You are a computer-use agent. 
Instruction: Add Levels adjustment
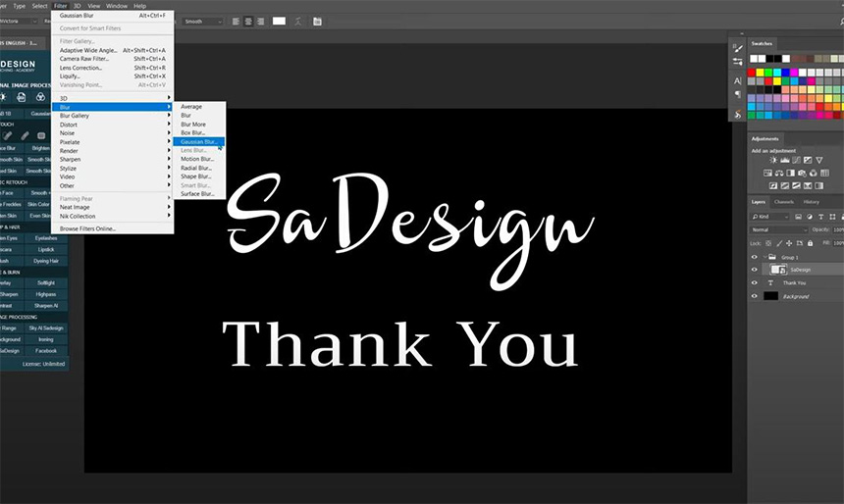click(785, 160)
